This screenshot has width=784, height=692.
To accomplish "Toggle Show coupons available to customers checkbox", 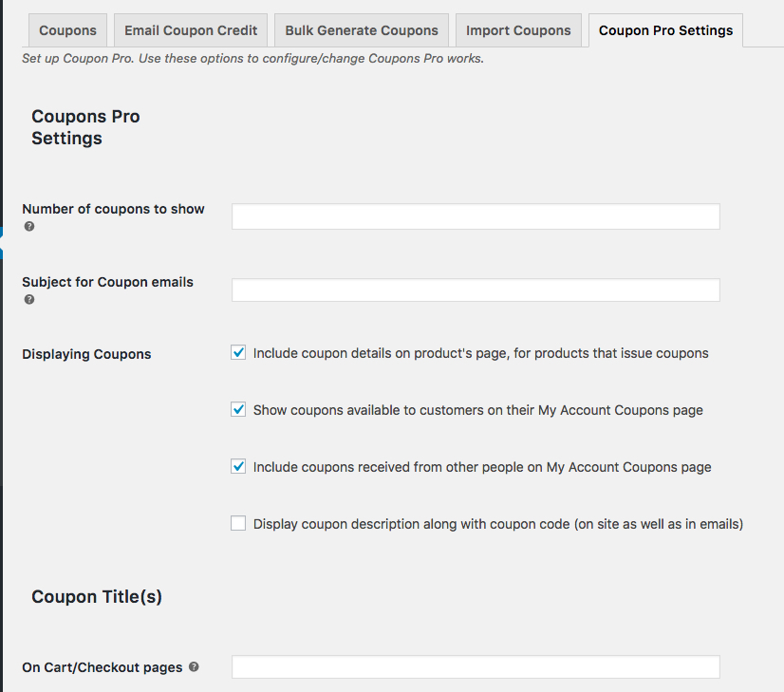I will 238,410.
